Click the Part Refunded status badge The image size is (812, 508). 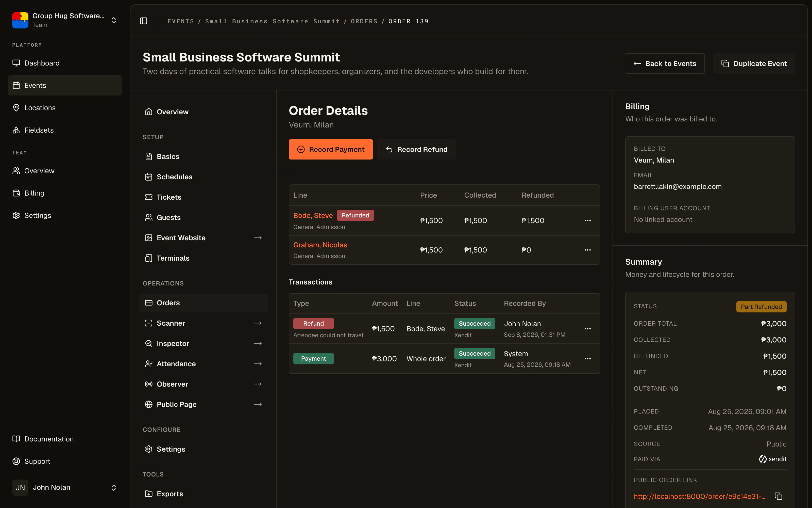761,306
